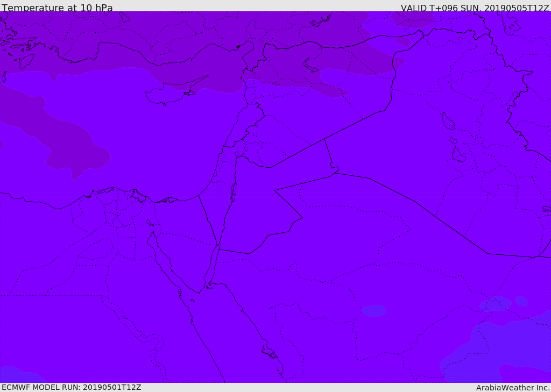
Task: Click the 'VALID T+096 SUN. 20190505T12Z' label
Action: pyautogui.click(x=475, y=8)
